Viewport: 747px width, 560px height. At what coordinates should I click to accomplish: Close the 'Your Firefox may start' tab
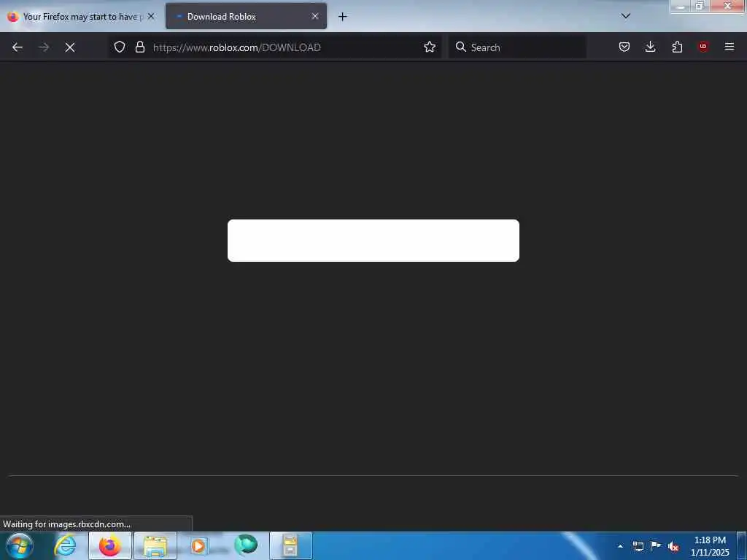point(151,16)
